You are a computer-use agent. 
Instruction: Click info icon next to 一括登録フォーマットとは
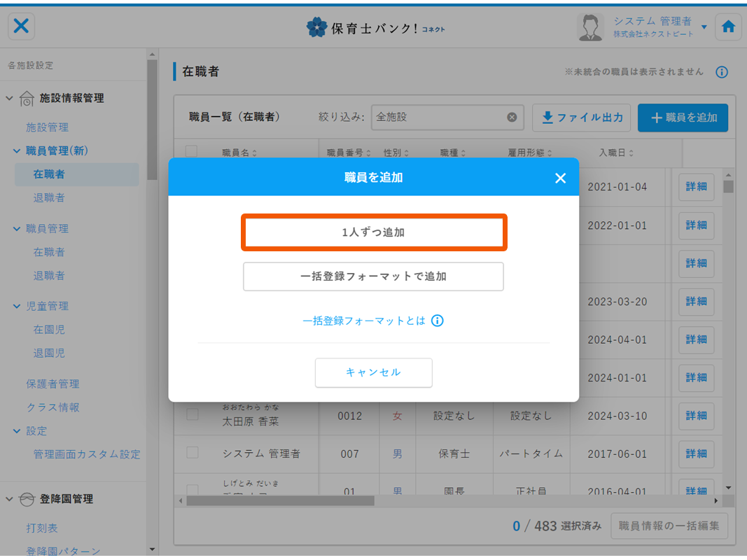pyautogui.click(x=438, y=321)
